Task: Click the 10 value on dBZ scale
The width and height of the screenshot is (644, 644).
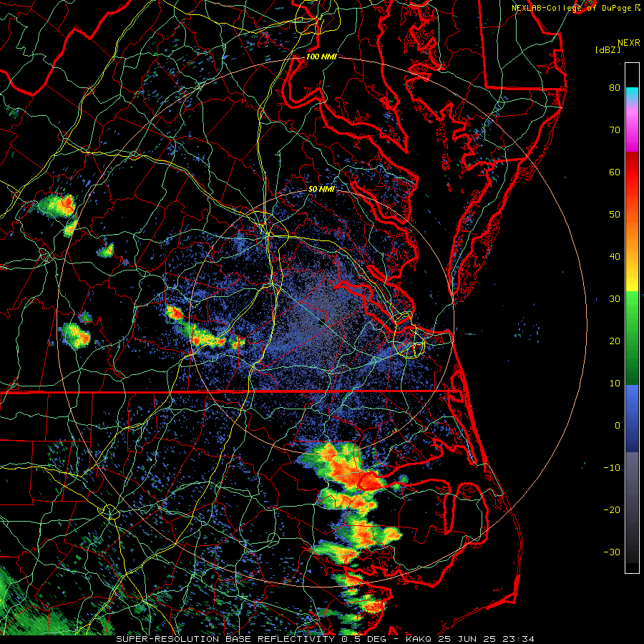Action: [x=615, y=384]
